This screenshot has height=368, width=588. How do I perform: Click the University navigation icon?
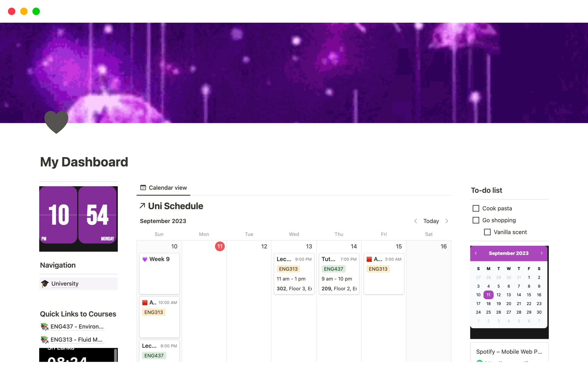click(46, 283)
